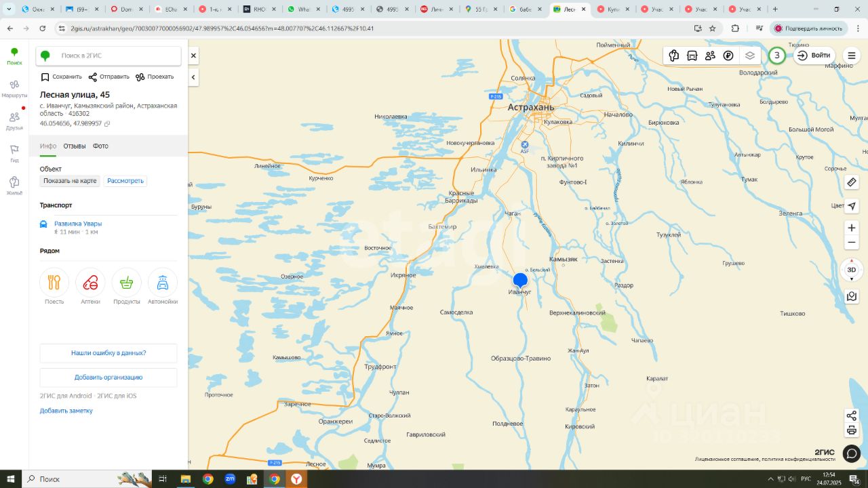
Task: Toggle the paid parking map layer
Action: pyautogui.click(x=728, y=56)
